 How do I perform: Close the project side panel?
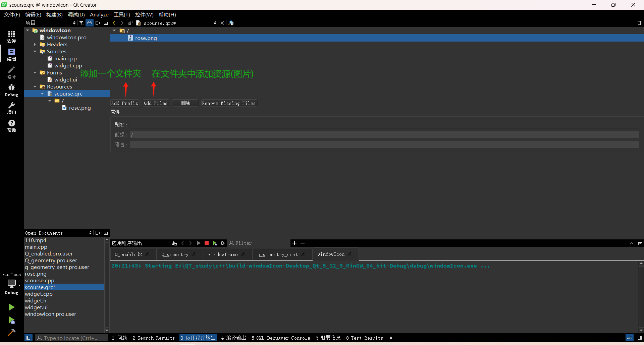tap(106, 23)
